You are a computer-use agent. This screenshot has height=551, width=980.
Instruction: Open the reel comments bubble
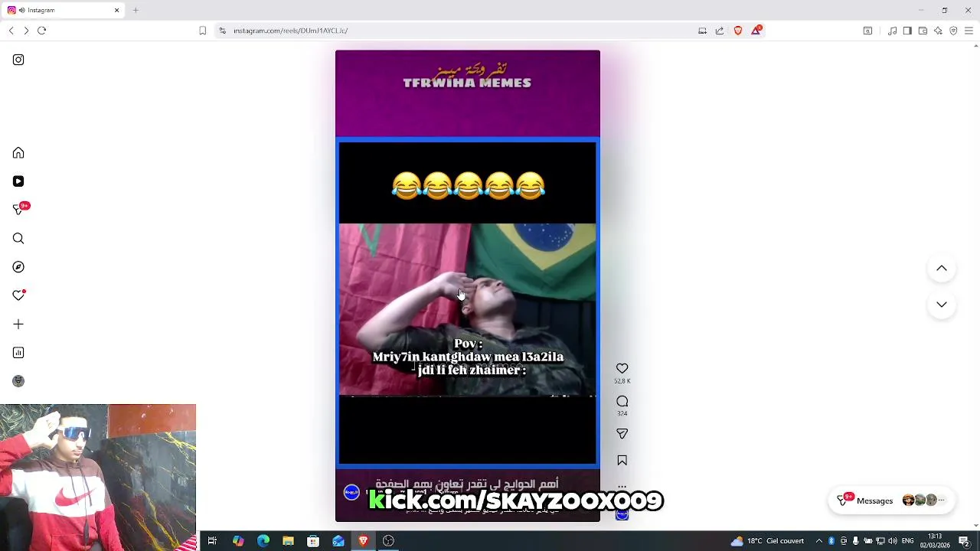[x=622, y=402]
